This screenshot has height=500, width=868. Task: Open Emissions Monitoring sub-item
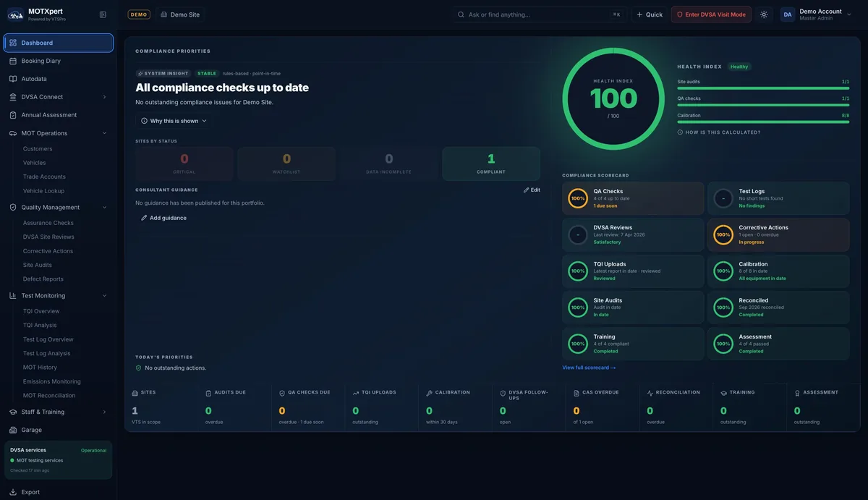(x=52, y=381)
